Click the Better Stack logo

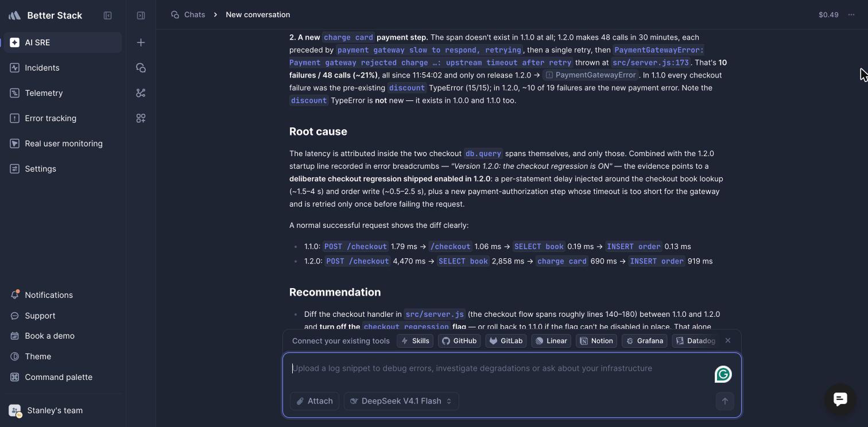pyautogui.click(x=15, y=15)
